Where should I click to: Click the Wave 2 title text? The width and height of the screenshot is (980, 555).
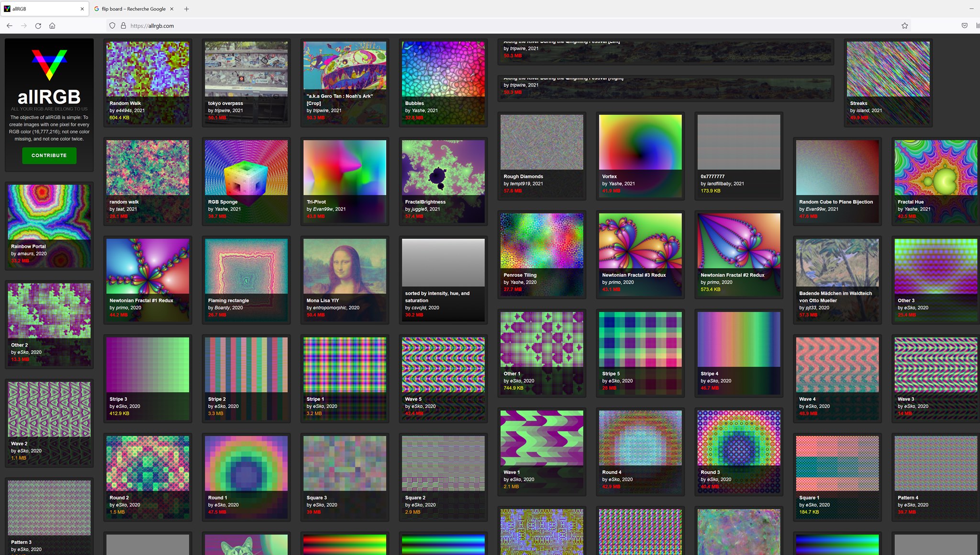click(19, 444)
